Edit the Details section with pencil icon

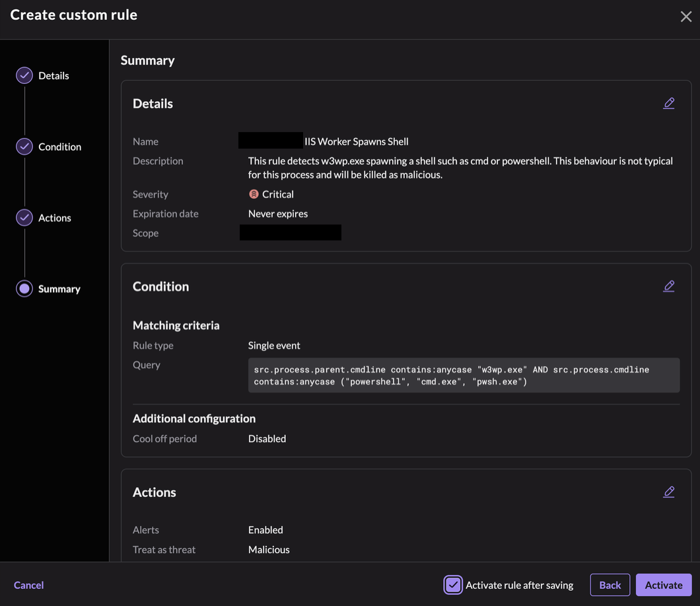669,103
